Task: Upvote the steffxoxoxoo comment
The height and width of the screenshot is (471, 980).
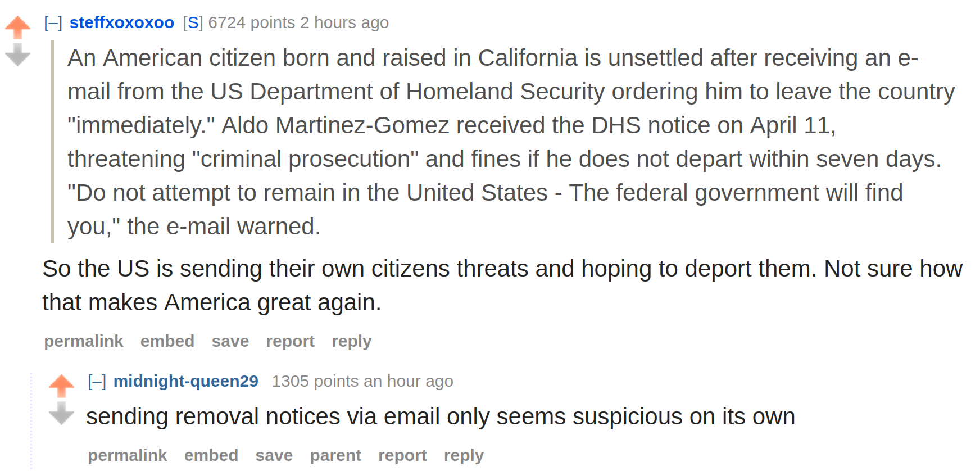Action: point(17,27)
